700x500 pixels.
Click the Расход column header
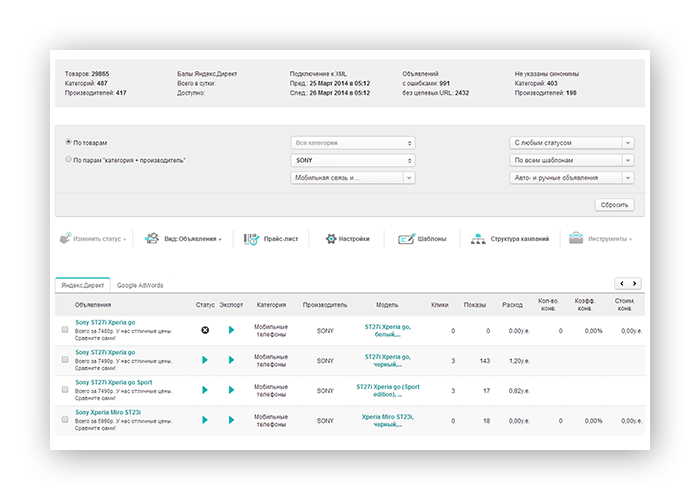point(512,305)
